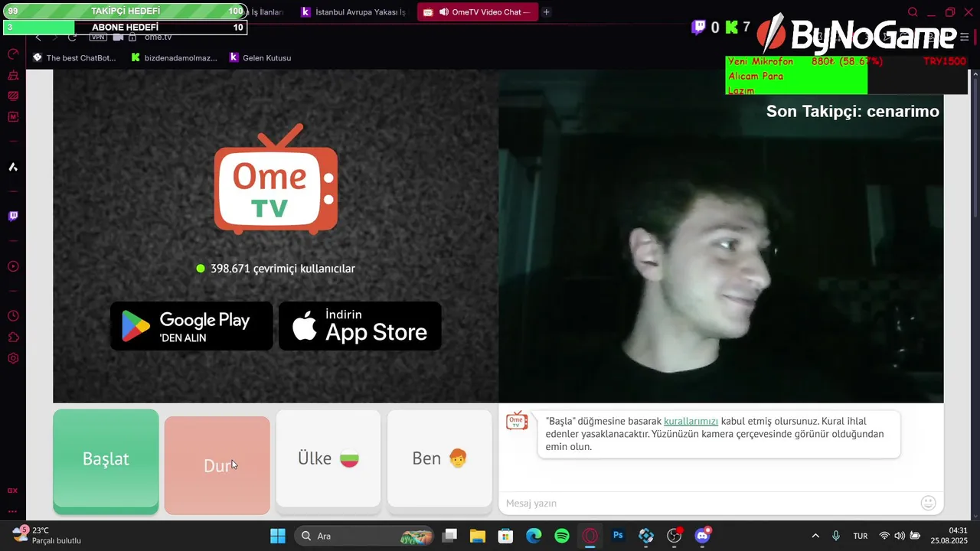Click the 398.671 çevrimiçi kullanıcılar text
This screenshot has height=551, width=980.
(283, 269)
